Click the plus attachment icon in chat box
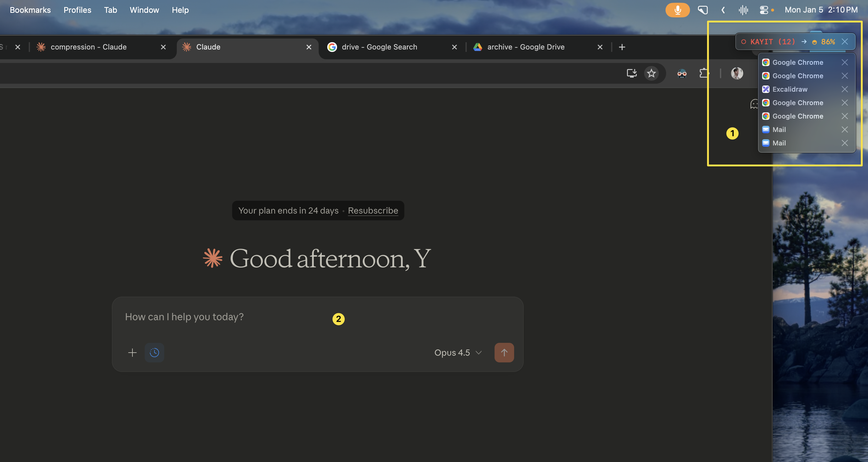This screenshot has height=462, width=868. [x=132, y=353]
